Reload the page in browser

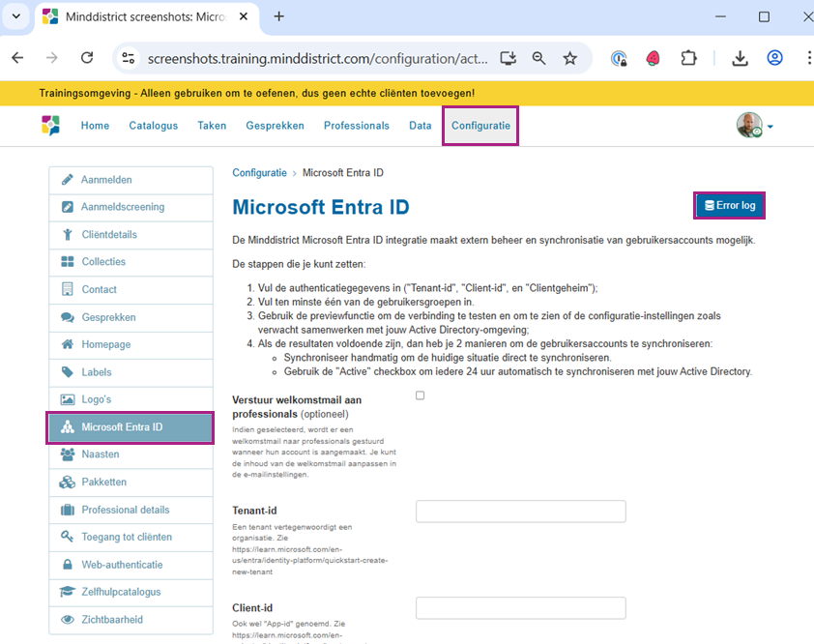tap(87, 58)
